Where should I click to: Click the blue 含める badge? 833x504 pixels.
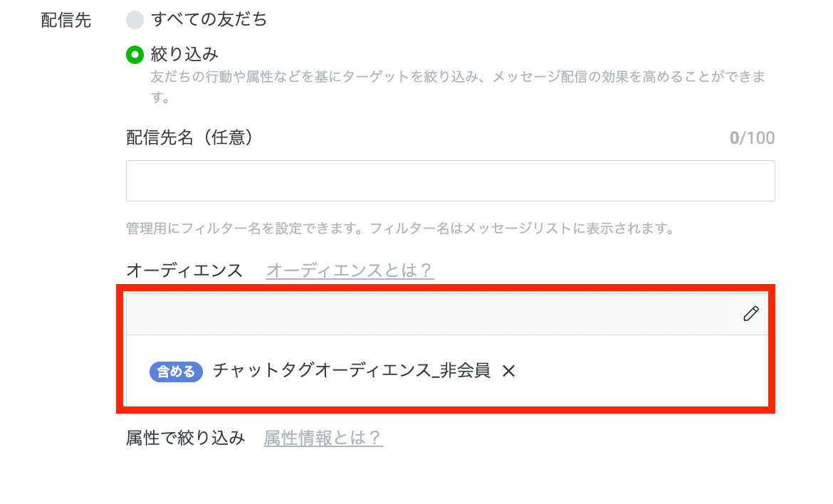pos(176,372)
